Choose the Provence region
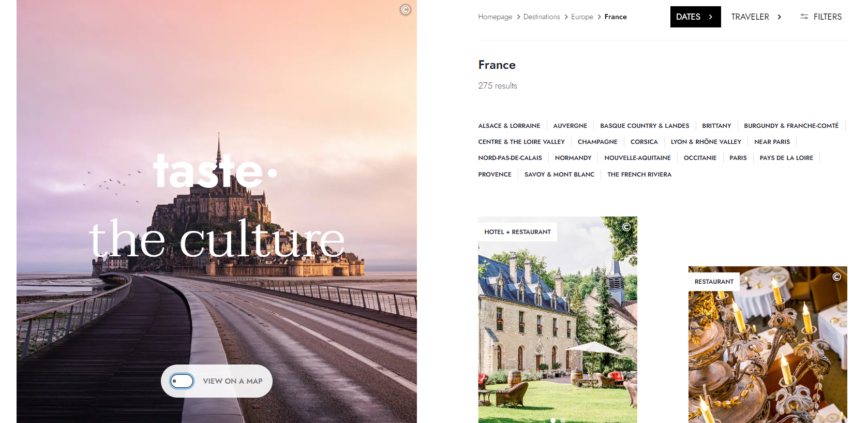This screenshot has width=868, height=423. pyautogui.click(x=495, y=174)
